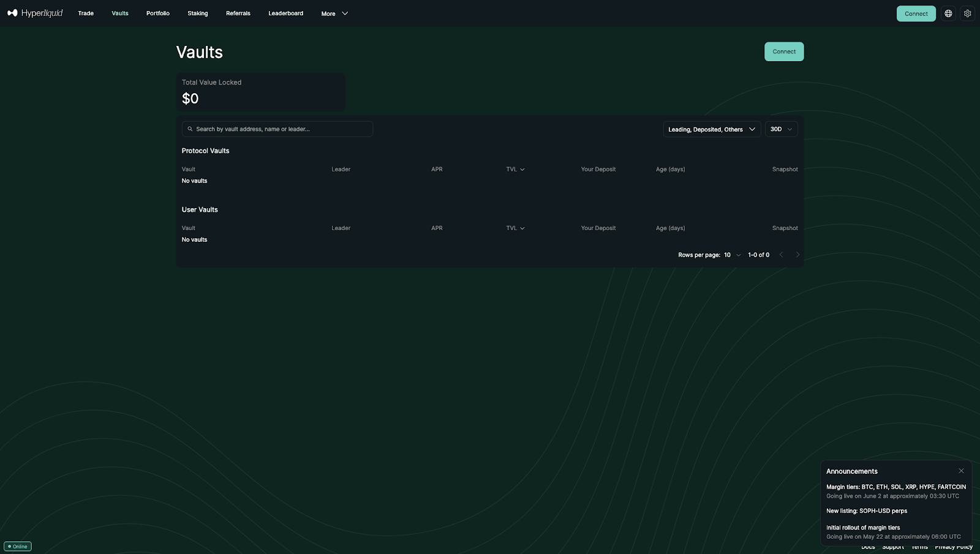
Task: Go to next page of vaults
Action: click(797, 254)
